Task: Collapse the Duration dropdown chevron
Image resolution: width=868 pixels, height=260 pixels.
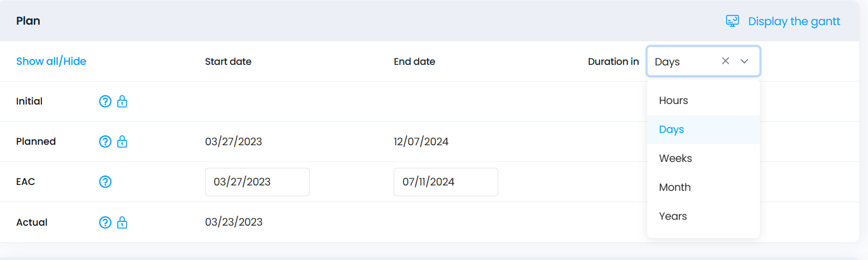Action: [x=744, y=61]
